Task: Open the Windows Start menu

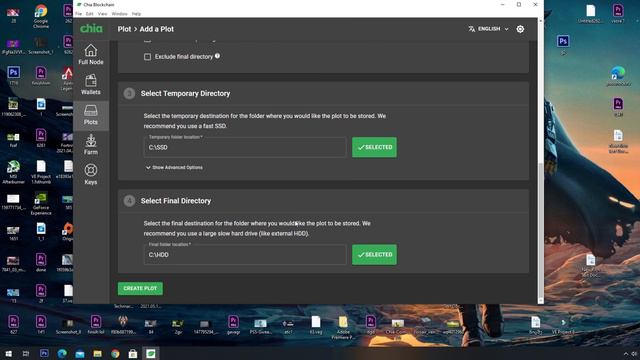Action: tap(8, 353)
